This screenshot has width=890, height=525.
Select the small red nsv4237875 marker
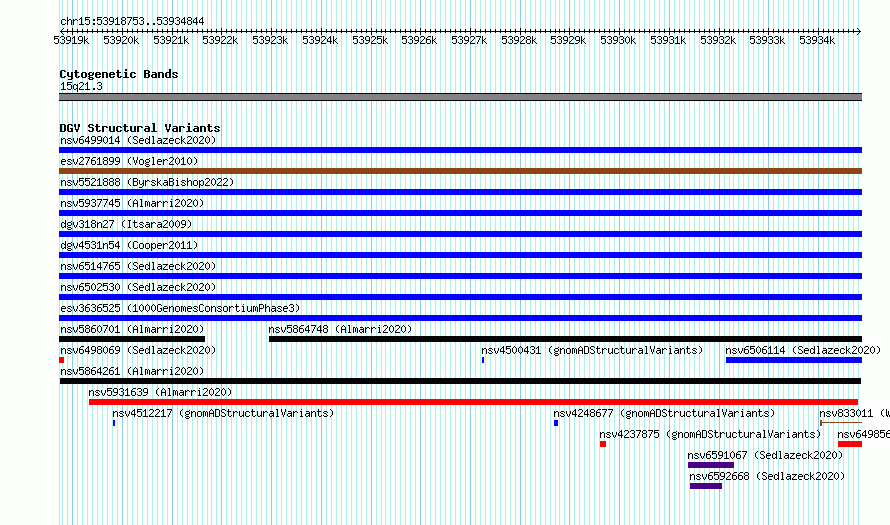(603, 444)
